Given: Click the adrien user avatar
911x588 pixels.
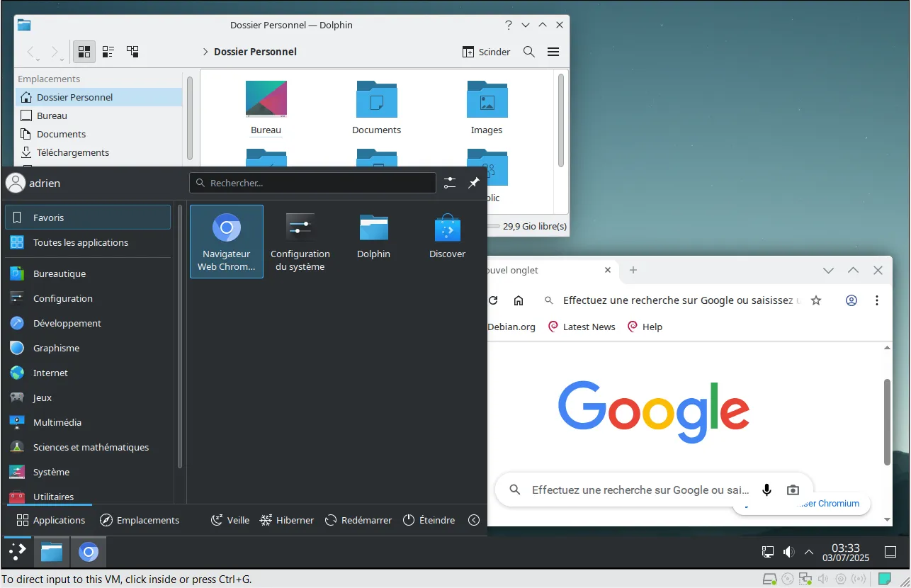Looking at the screenshot, I should click(x=15, y=183).
